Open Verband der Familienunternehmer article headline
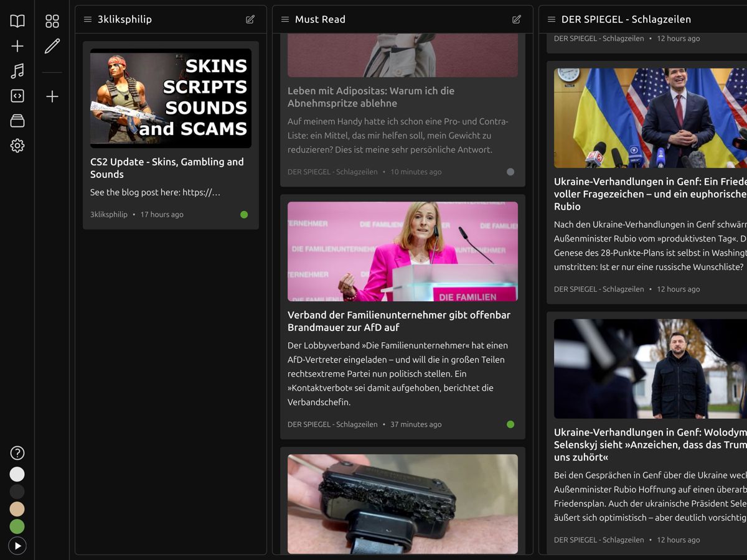This screenshot has width=747, height=560. (x=398, y=321)
